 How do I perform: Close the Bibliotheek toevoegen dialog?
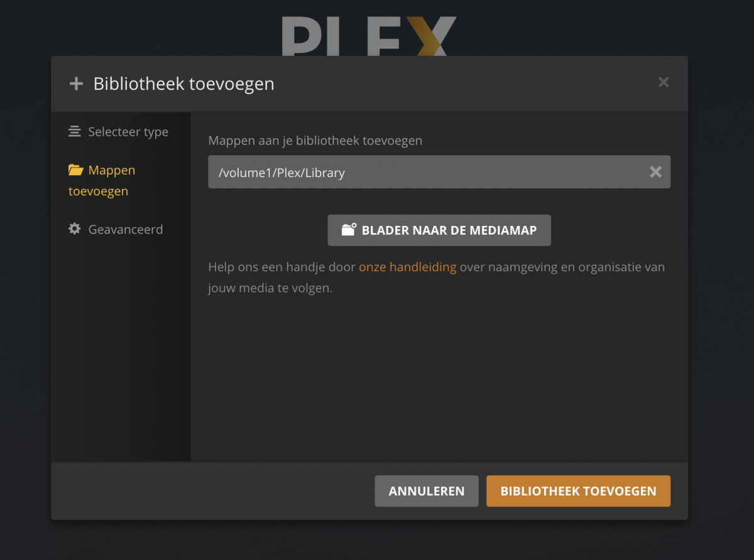tap(664, 82)
